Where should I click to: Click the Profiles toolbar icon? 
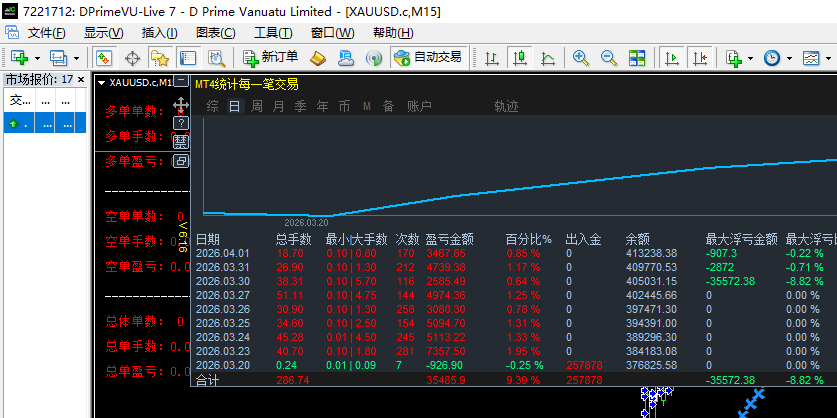tap(58, 58)
